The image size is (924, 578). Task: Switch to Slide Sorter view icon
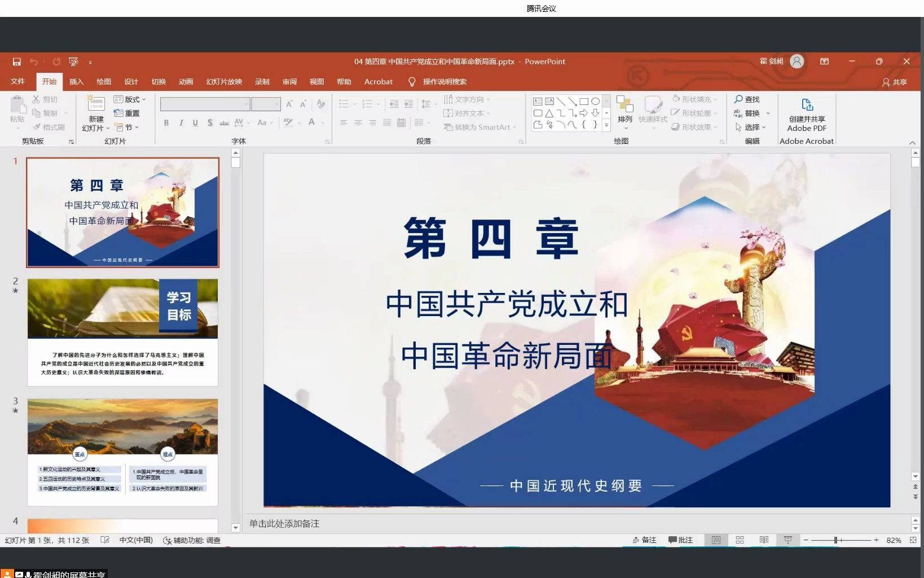[x=740, y=540]
